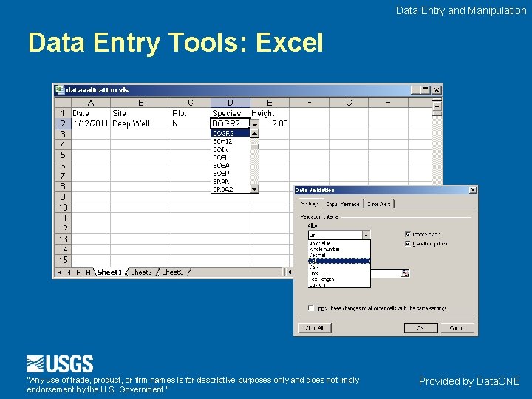The image size is (532, 399).
Task: Toggle the In-cell dropdown checkbox
Action: pos(408,244)
